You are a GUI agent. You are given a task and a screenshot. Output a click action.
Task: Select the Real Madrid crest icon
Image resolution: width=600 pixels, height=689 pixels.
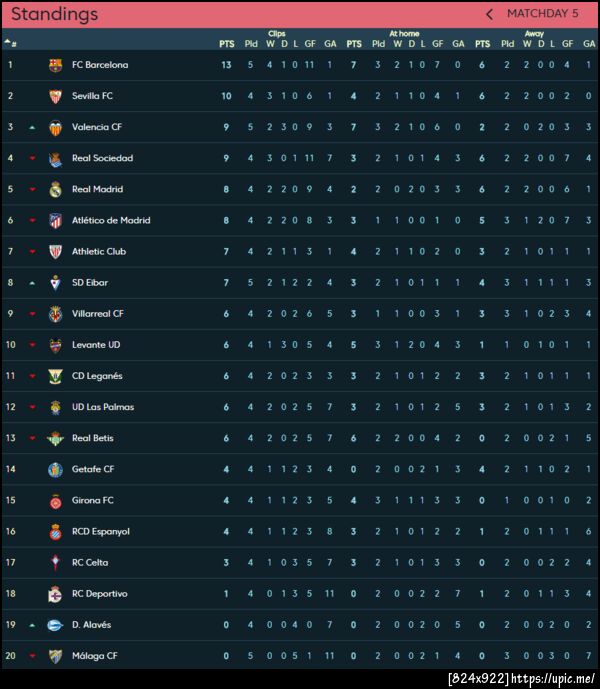[x=55, y=189]
